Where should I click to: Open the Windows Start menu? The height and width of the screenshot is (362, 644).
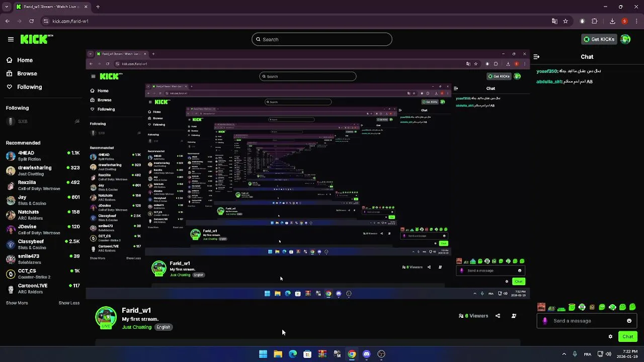(x=263, y=354)
